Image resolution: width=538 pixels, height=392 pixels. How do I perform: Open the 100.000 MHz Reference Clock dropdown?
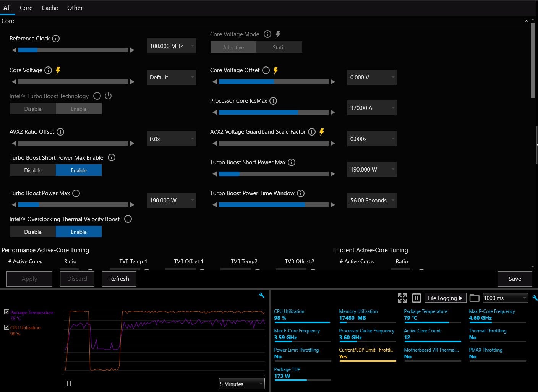pos(172,46)
